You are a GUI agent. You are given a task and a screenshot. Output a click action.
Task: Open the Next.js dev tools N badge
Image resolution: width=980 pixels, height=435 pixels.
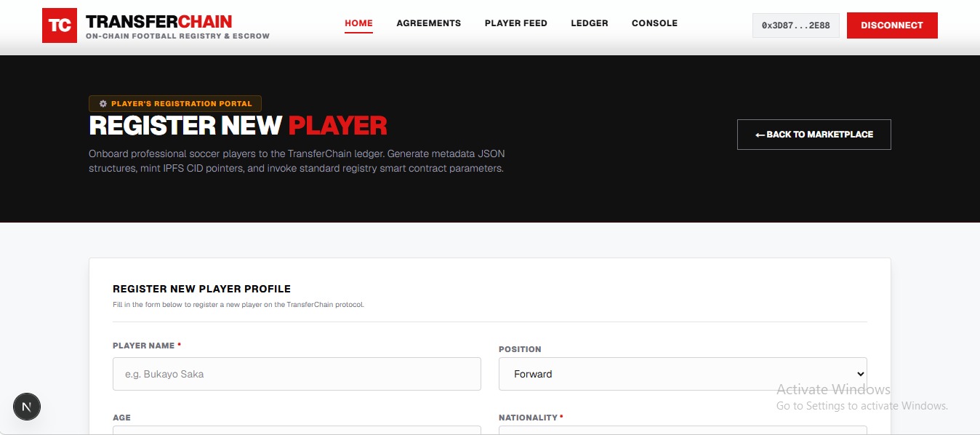click(x=27, y=407)
